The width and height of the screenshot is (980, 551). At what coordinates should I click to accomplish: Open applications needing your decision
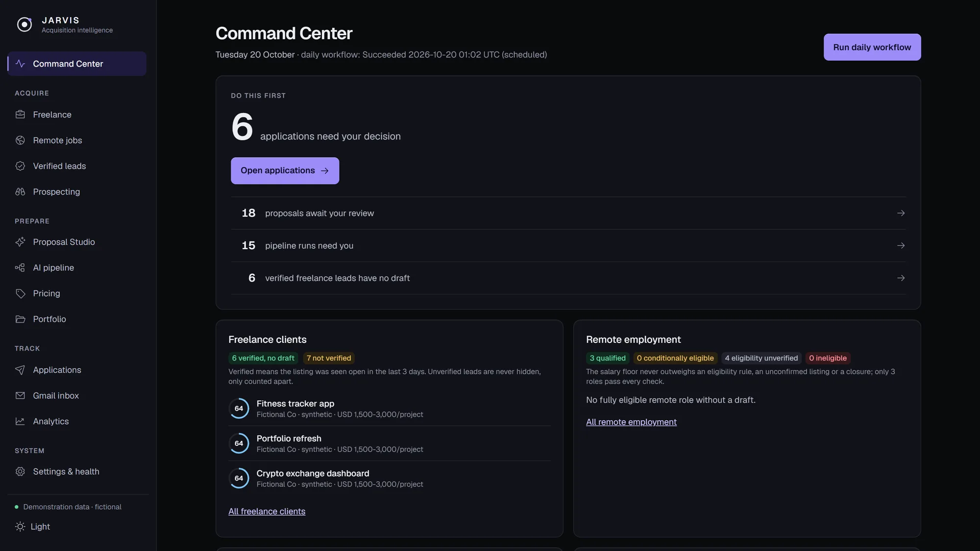coord(285,170)
